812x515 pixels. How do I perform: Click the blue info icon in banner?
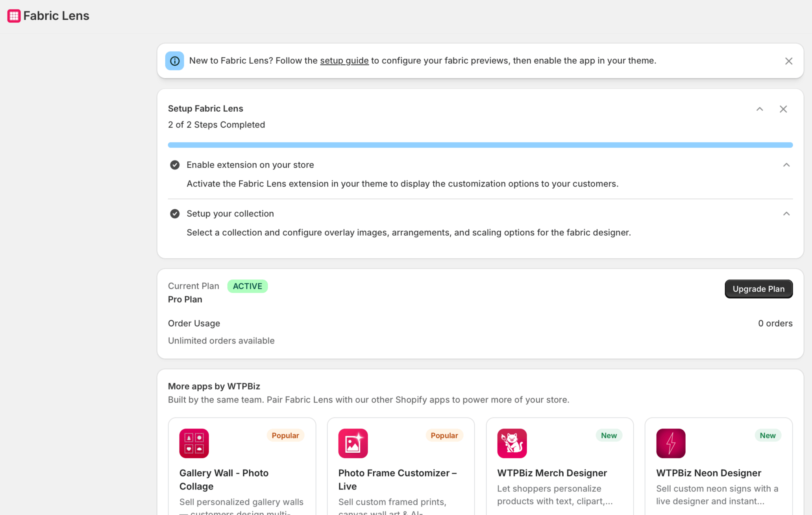[174, 61]
